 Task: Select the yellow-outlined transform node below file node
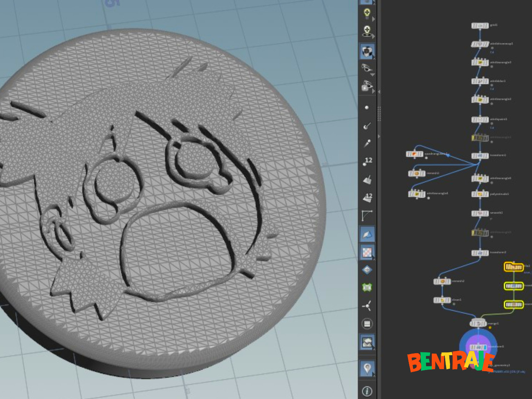pyautogui.click(x=513, y=286)
